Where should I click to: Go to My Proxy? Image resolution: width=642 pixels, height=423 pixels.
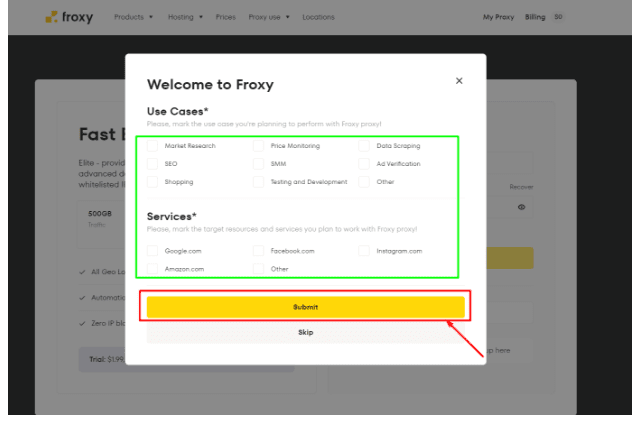point(498,17)
